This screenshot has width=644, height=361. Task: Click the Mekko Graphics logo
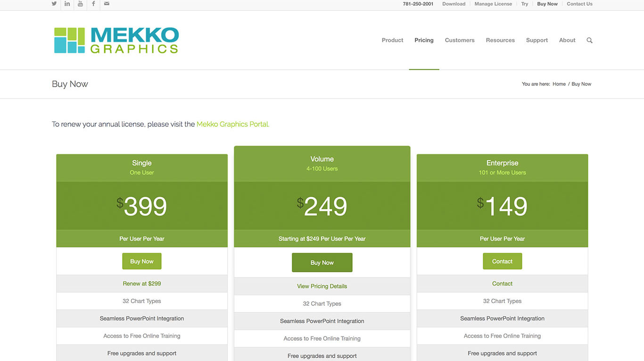pos(116,41)
